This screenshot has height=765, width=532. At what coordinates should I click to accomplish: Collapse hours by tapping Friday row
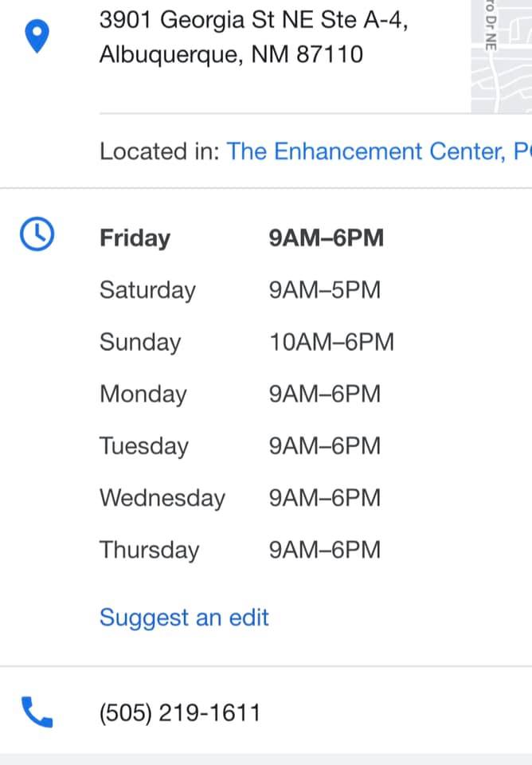click(x=135, y=238)
